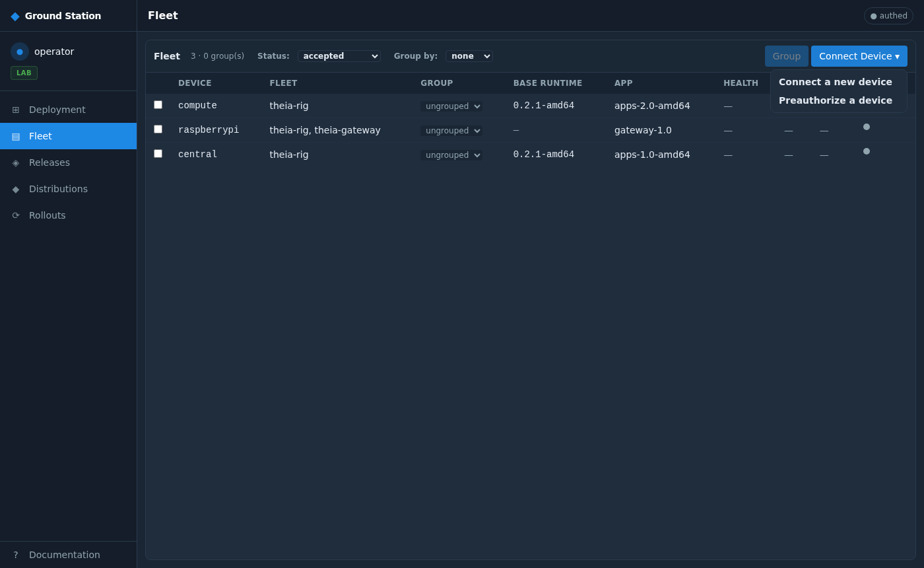Viewport: 924px width, 568px height.
Task: Open the Distributions page
Action: pyautogui.click(x=69, y=189)
